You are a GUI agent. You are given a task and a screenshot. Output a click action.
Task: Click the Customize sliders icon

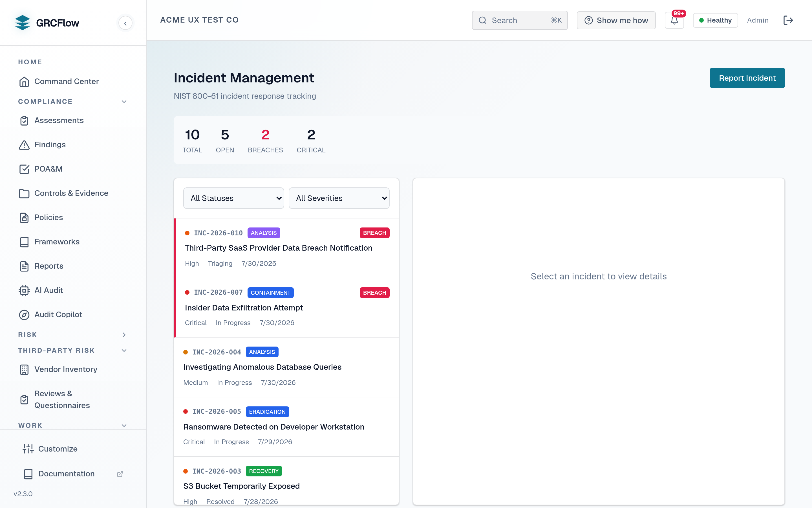pos(28,449)
